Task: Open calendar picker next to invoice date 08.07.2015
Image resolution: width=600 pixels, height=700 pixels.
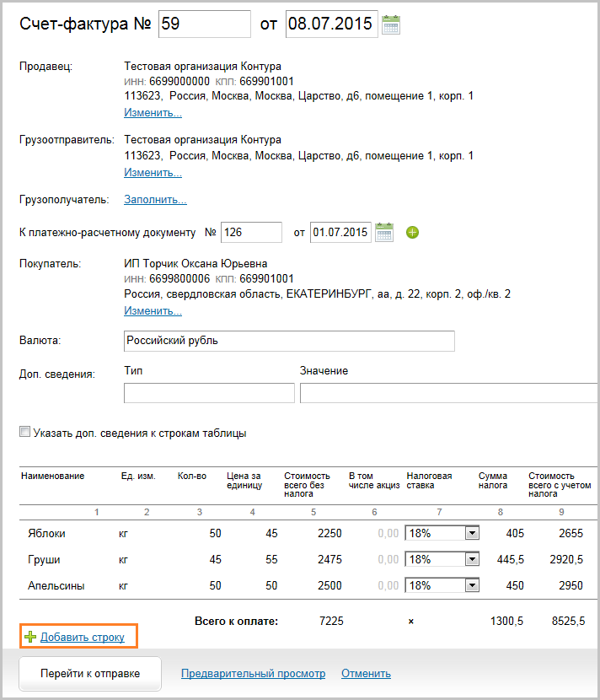Action: tap(391, 24)
